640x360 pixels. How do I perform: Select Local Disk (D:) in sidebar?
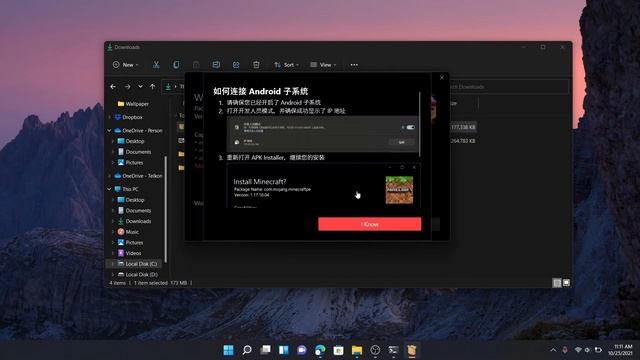pyautogui.click(x=138, y=275)
